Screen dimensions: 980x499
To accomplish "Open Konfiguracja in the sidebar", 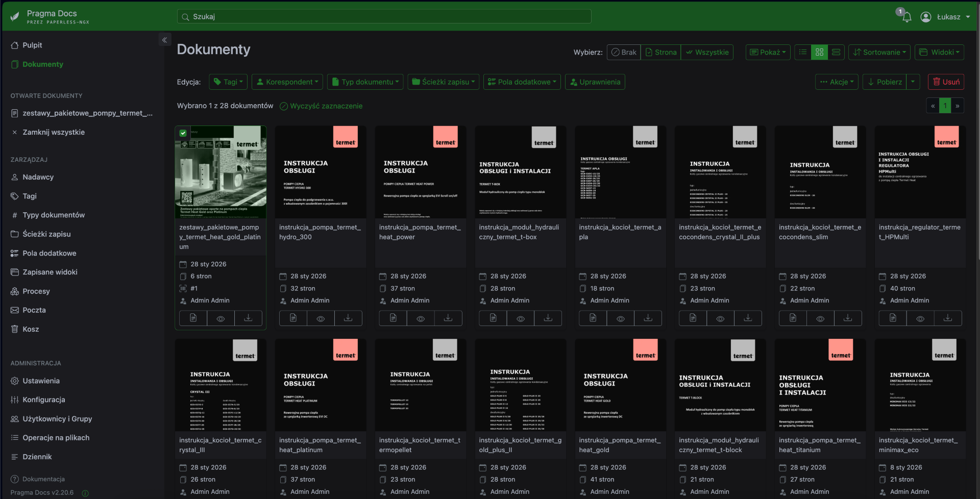I will 43,400.
